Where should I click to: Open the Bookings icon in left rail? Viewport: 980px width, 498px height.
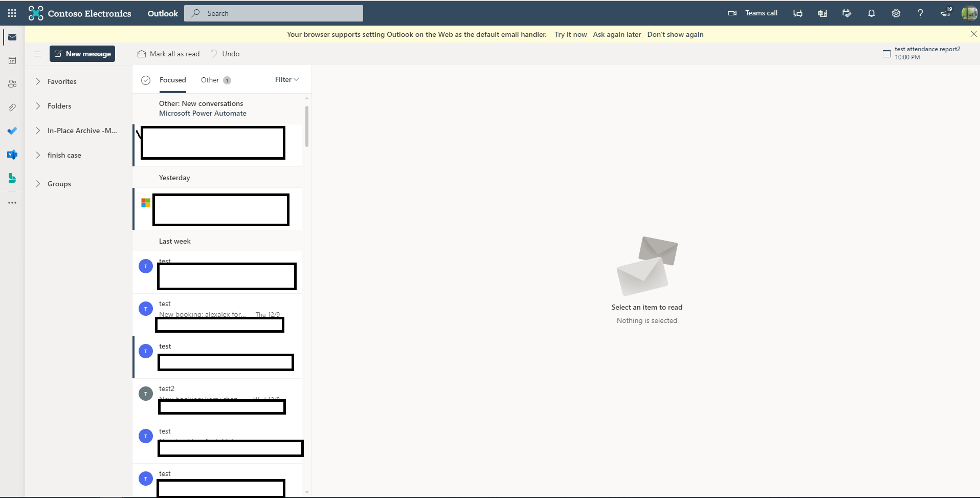[x=12, y=178]
